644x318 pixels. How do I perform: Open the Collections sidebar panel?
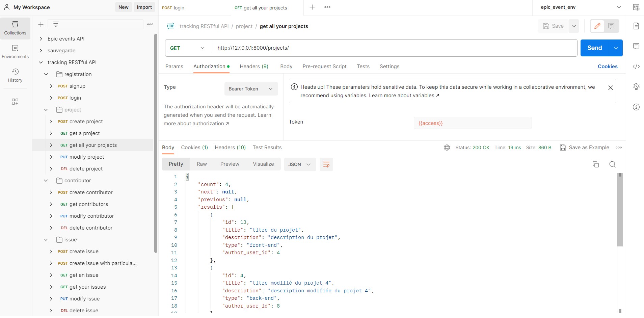pyautogui.click(x=15, y=28)
